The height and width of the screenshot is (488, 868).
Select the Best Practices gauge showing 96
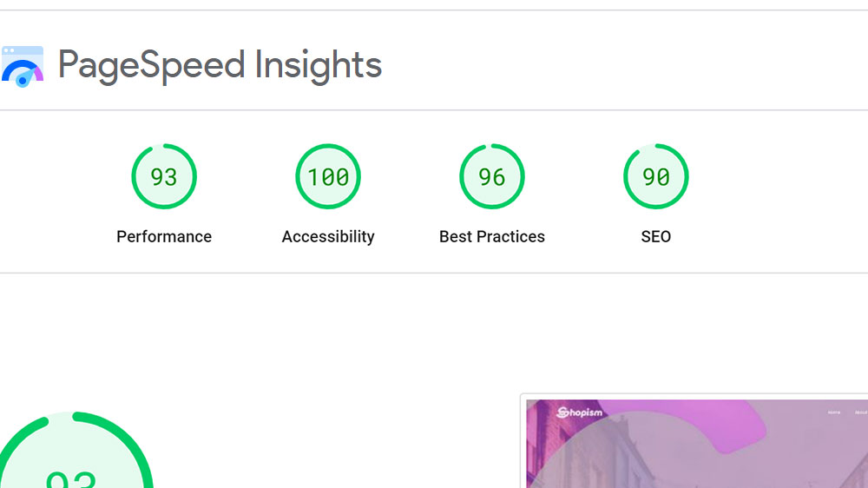click(x=491, y=176)
